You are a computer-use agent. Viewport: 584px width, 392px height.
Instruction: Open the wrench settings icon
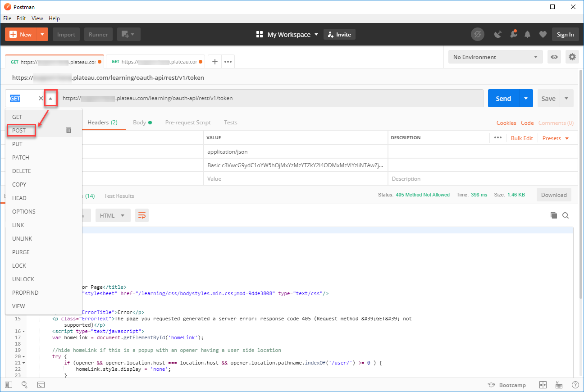tap(513, 35)
